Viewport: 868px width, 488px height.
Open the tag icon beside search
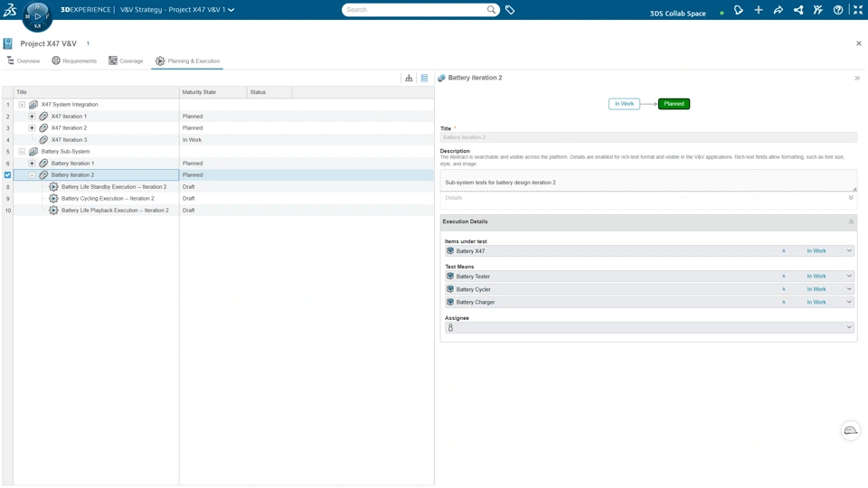(510, 9)
